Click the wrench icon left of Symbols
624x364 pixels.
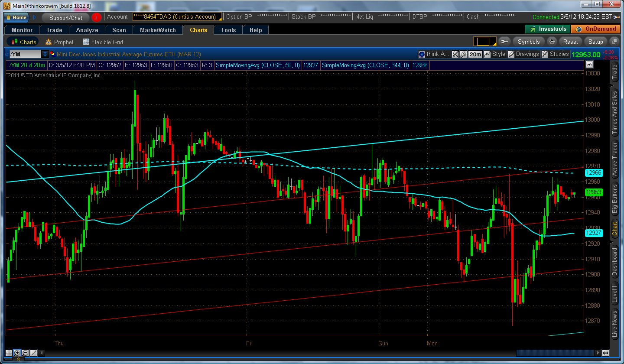pyautogui.click(x=504, y=42)
